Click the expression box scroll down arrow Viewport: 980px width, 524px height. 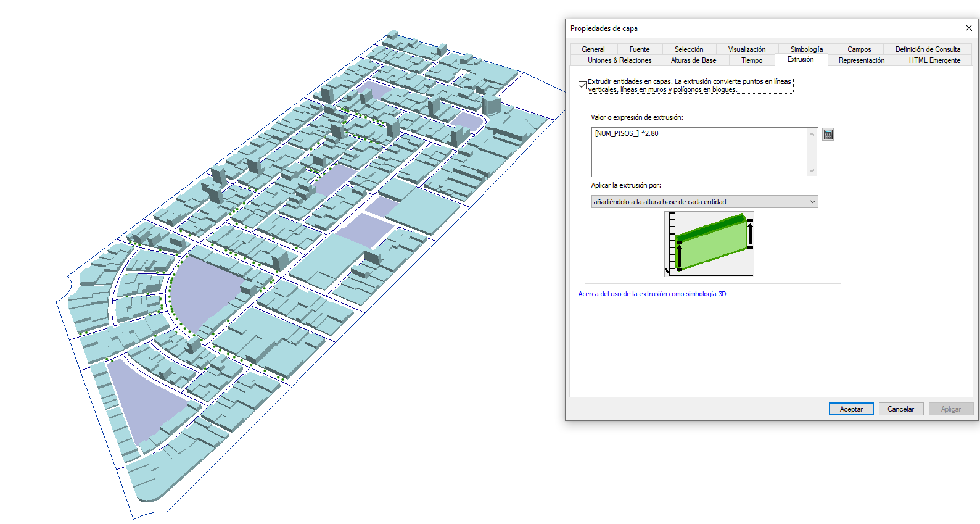tap(812, 170)
